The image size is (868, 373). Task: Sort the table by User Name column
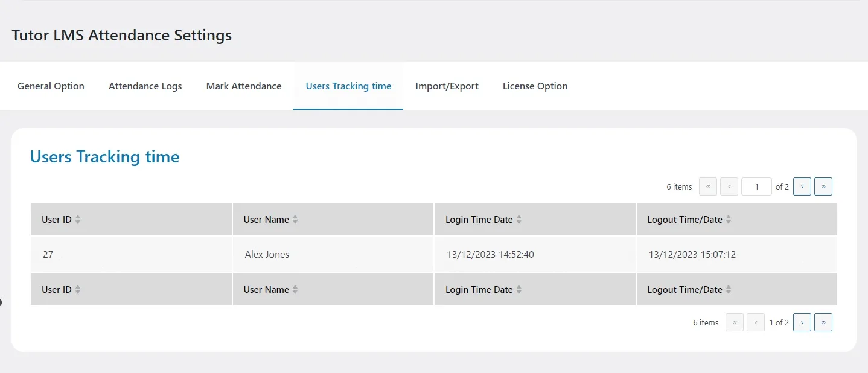click(295, 219)
